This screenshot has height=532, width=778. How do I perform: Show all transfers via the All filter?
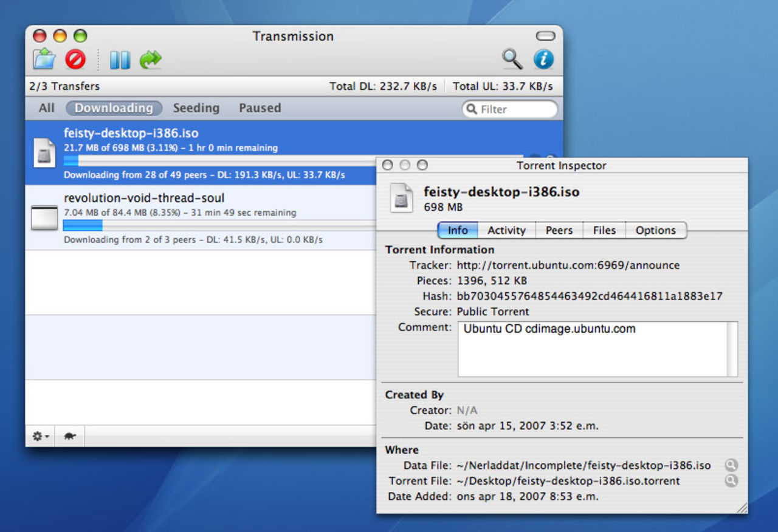click(x=46, y=107)
